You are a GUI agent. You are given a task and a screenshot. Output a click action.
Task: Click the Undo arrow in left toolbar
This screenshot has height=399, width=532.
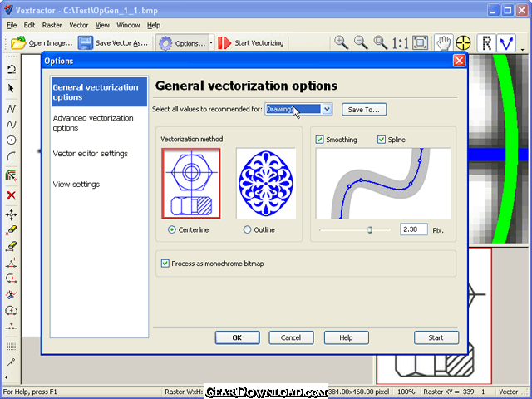tap(11, 70)
